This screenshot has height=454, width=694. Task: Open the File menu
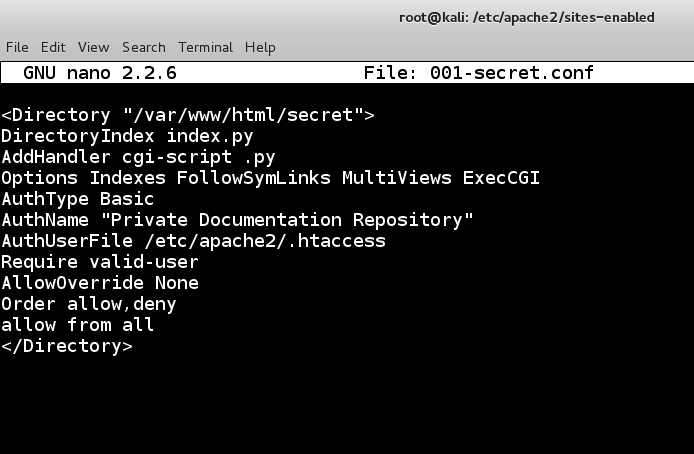click(x=17, y=47)
